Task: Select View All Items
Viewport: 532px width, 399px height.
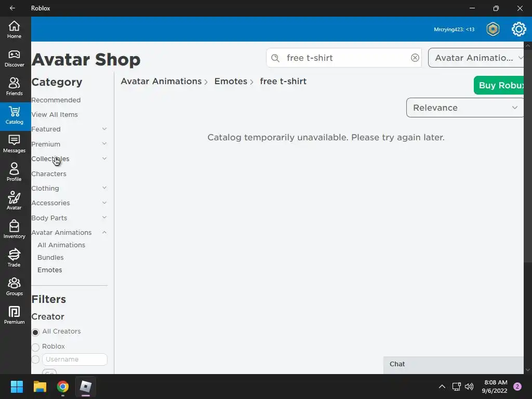Action: (55, 115)
